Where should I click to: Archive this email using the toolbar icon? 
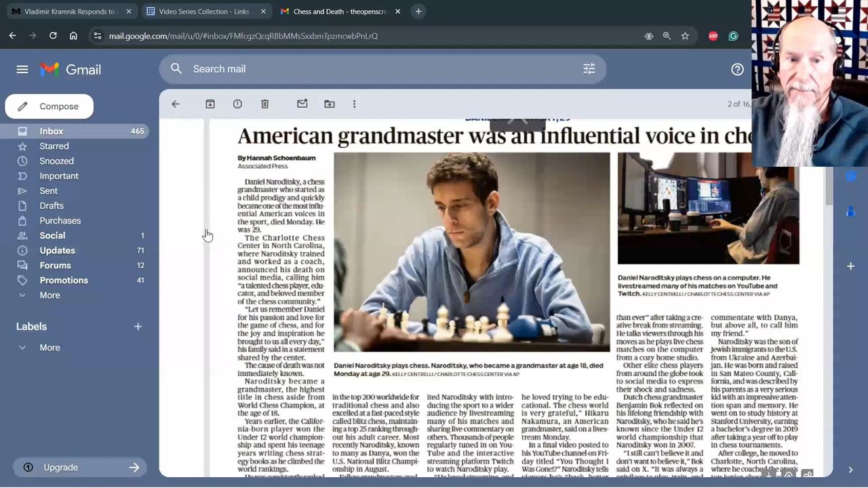210,104
